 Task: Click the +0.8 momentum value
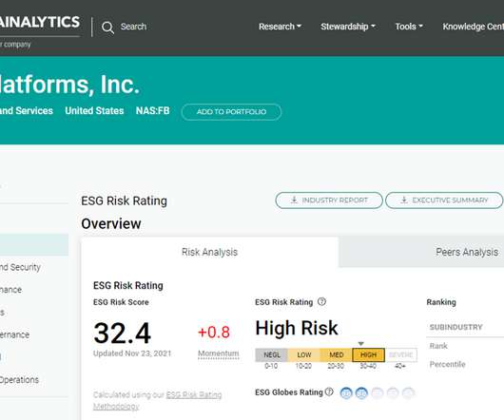(214, 333)
